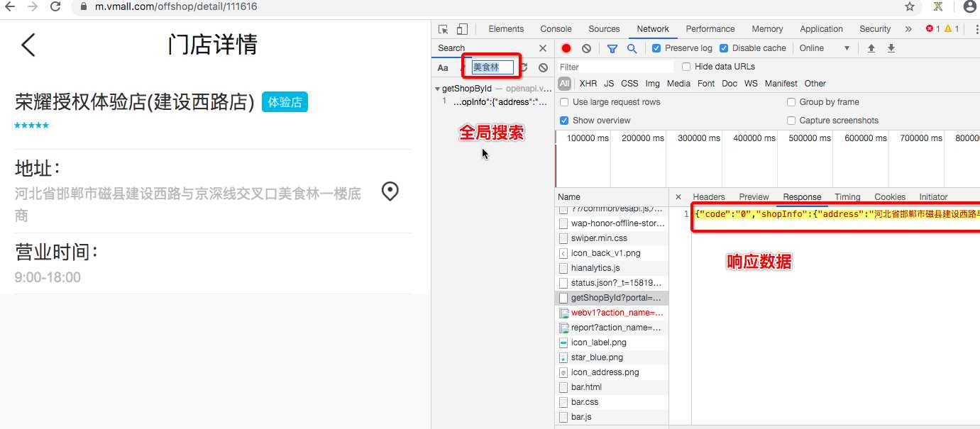Toggle the device toolbar icon
This screenshot has width=980, height=429.
(462, 29)
